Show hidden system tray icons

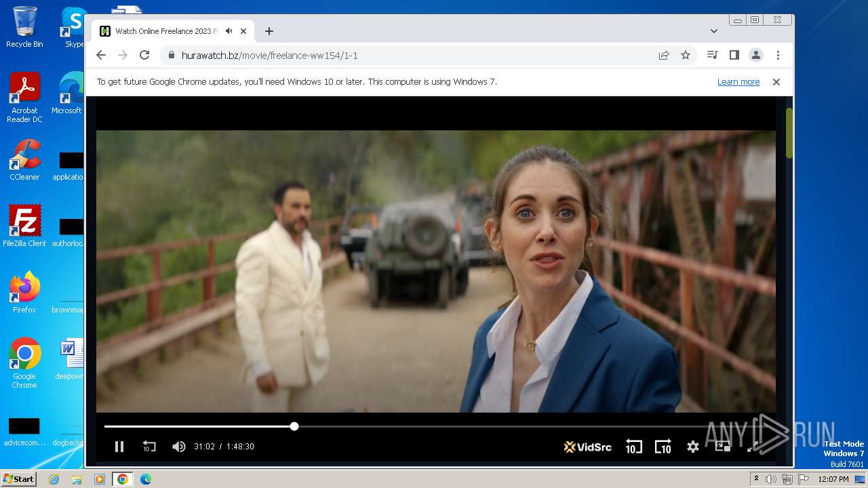point(756,479)
